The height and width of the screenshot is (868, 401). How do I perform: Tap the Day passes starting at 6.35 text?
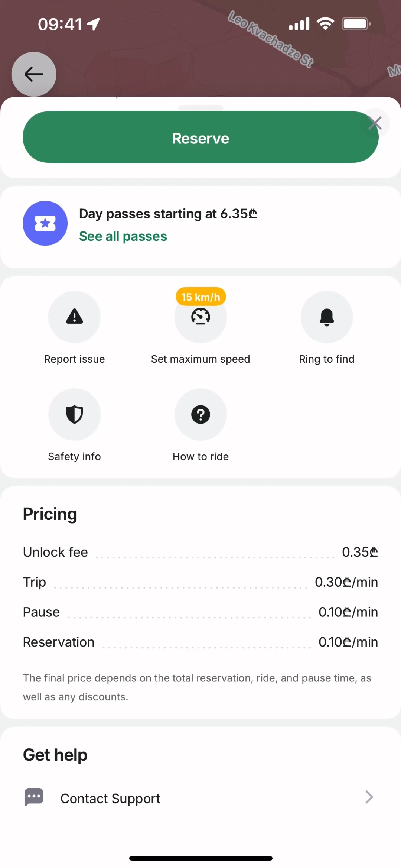click(x=168, y=214)
